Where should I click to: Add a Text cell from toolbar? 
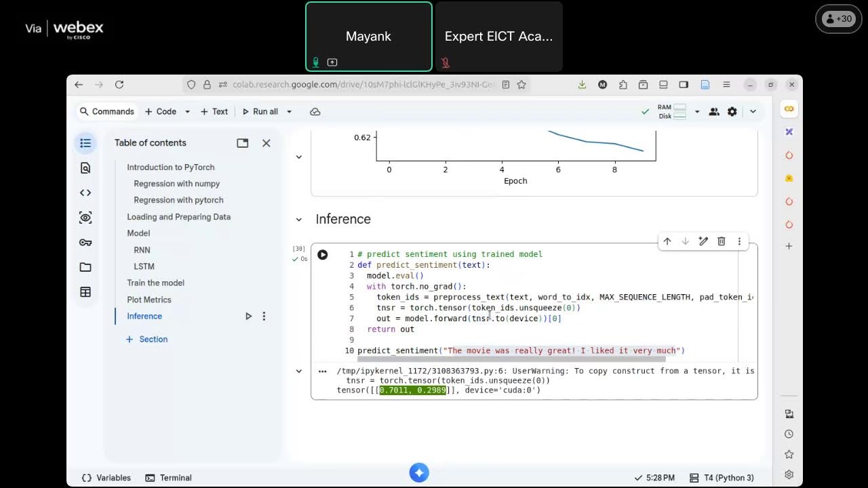(214, 112)
